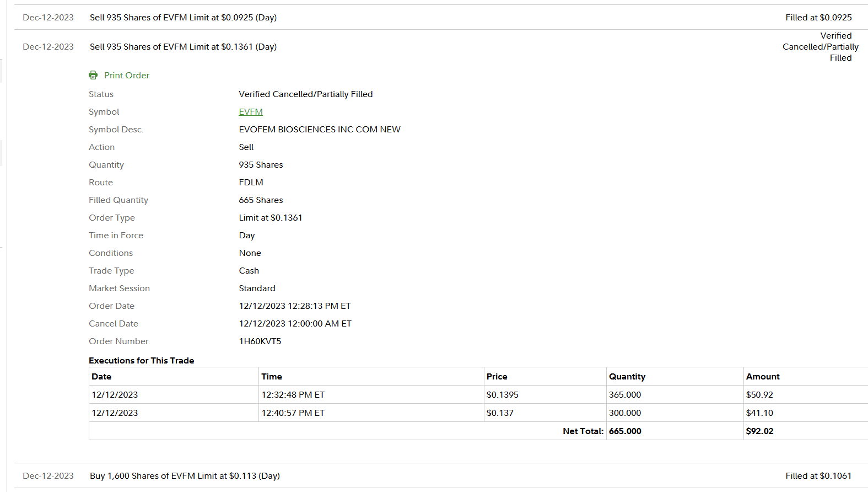Expand the Buy 1,600 Shares order row
The width and height of the screenshot is (868, 492).
click(x=185, y=475)
